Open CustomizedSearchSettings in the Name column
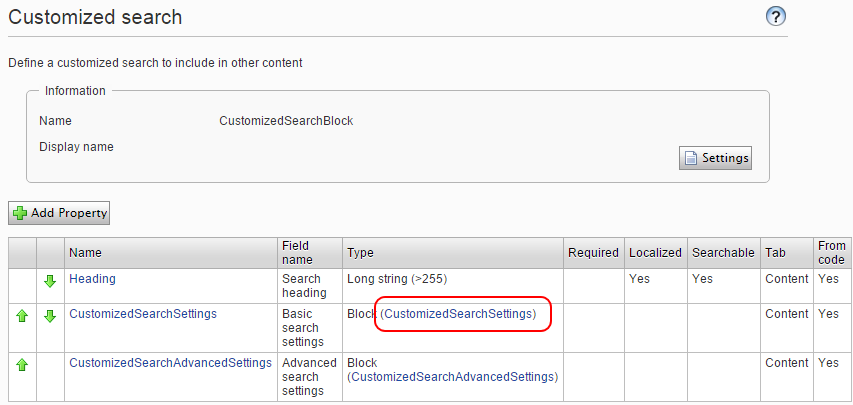This screenshot has width=853, height=405. pos(142,314)
